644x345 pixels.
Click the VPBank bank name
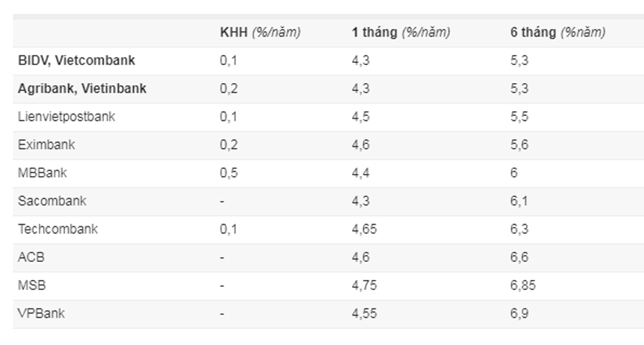click(x=42, y=314)
